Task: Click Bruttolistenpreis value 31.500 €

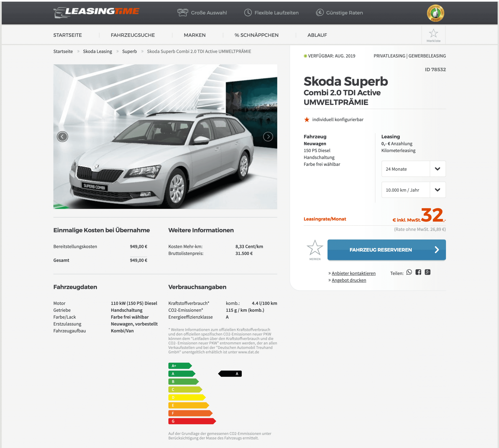Action: pyautogui.click(x=244, y=253)
